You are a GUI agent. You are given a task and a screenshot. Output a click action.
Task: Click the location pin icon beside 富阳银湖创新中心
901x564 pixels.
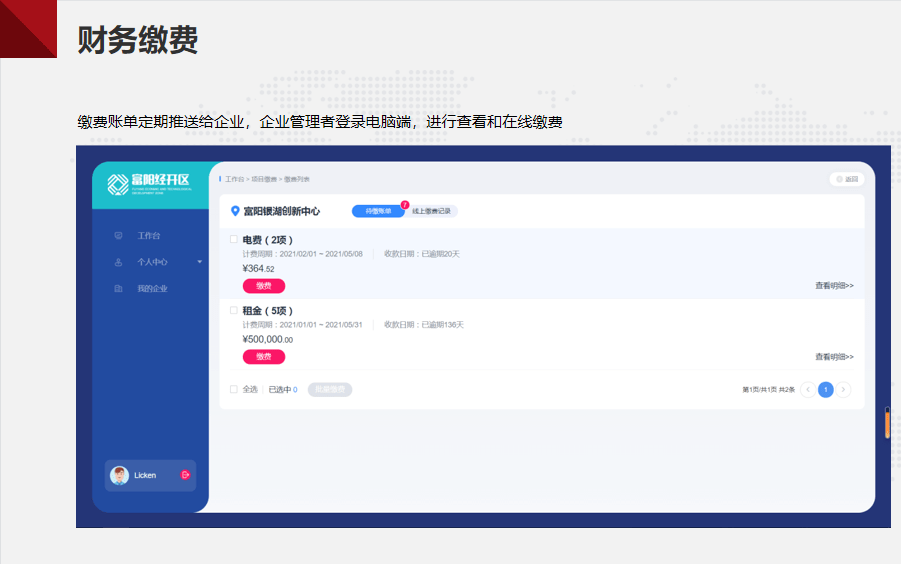coord(235,211)
